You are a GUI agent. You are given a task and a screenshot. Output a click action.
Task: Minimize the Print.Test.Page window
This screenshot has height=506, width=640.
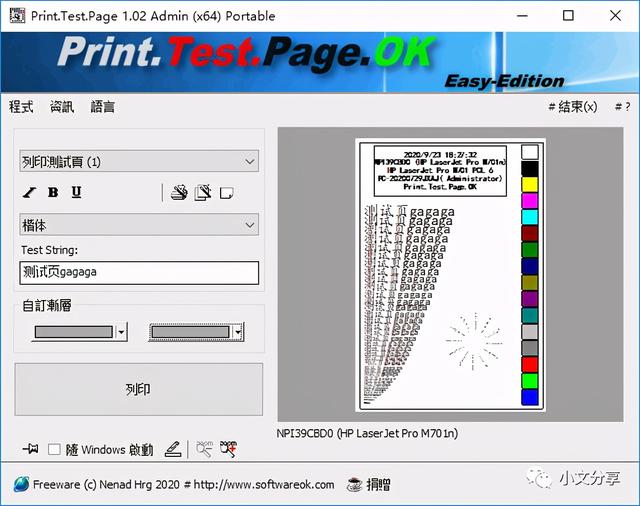[522, 16]
